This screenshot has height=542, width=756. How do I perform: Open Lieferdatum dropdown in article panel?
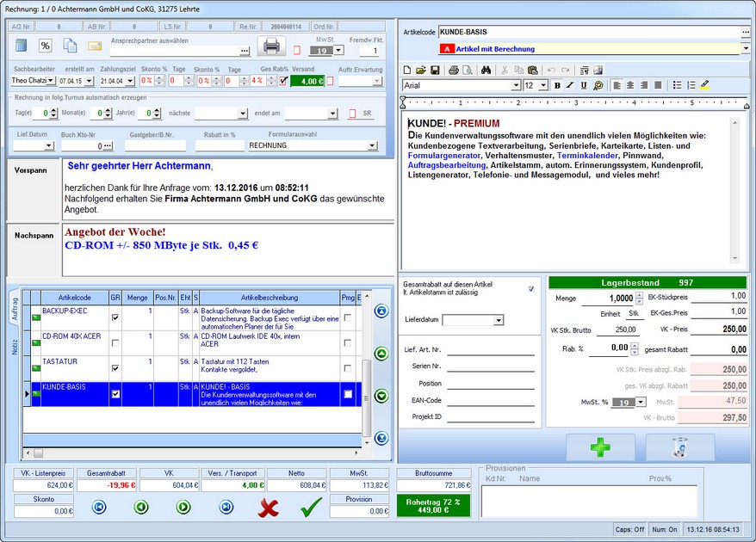pyautogui.click(x=499, y=320)
